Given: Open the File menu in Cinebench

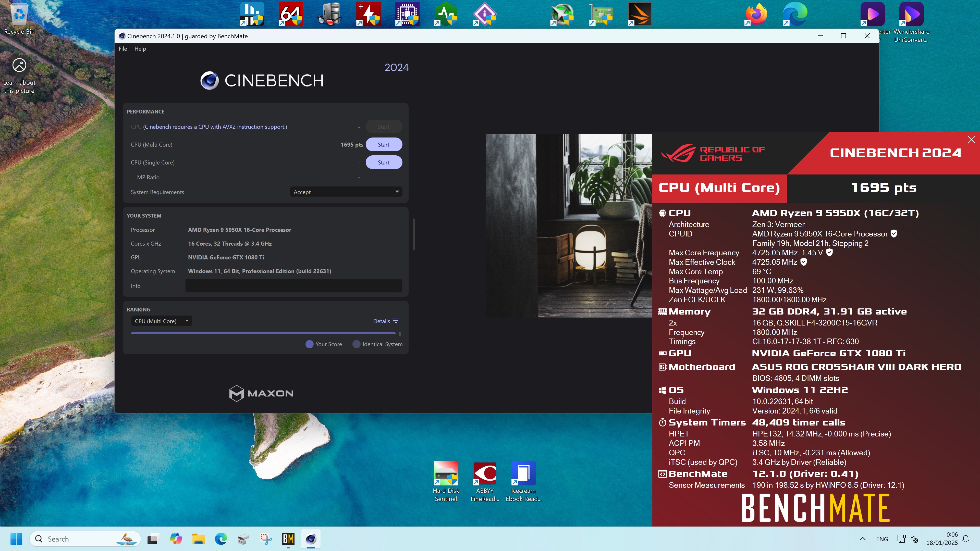Looking at the screenshot, I should [122, 49].
